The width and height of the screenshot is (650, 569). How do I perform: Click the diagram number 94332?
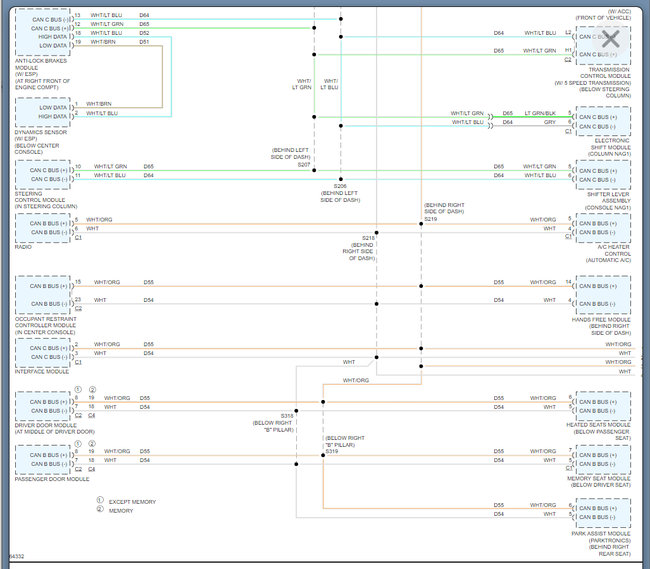[x=17, y=557]
